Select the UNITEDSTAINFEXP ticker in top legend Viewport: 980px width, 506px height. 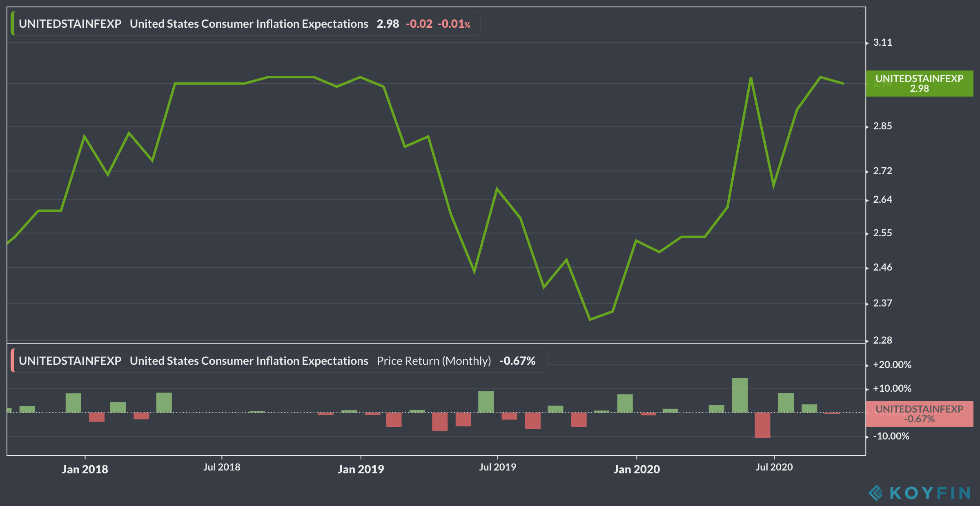[x=70, y=24]
